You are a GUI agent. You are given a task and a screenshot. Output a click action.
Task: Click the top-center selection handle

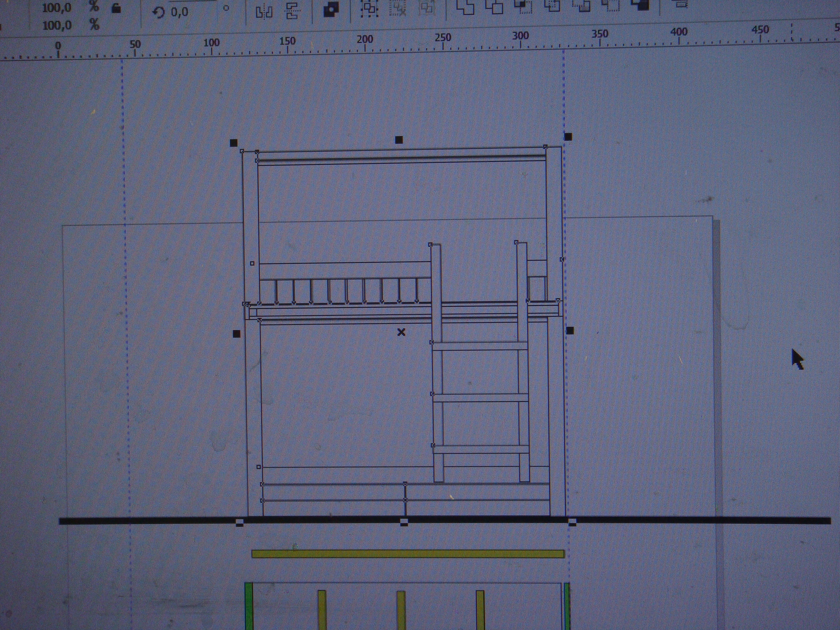399,140
